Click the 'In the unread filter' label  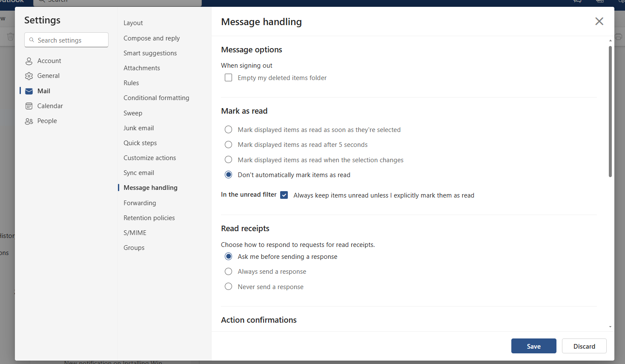click(x=249, y=195)
